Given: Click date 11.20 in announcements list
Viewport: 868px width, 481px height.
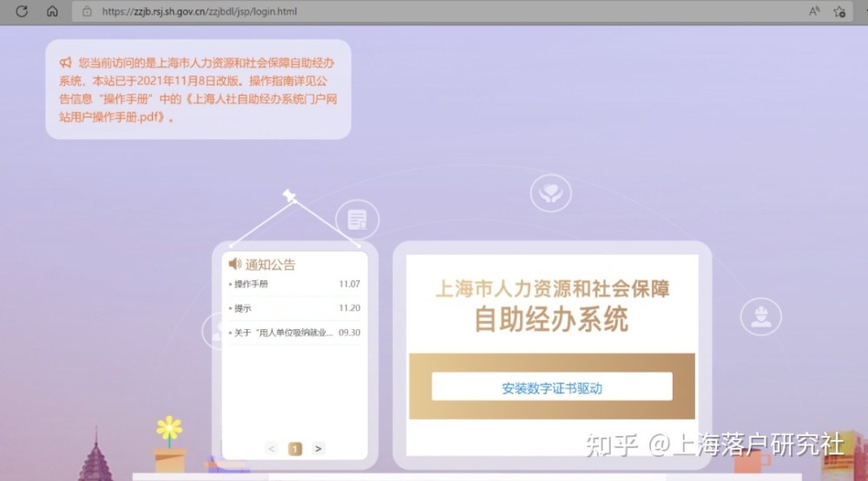Looking at the screenshot, I should (349, 308).
